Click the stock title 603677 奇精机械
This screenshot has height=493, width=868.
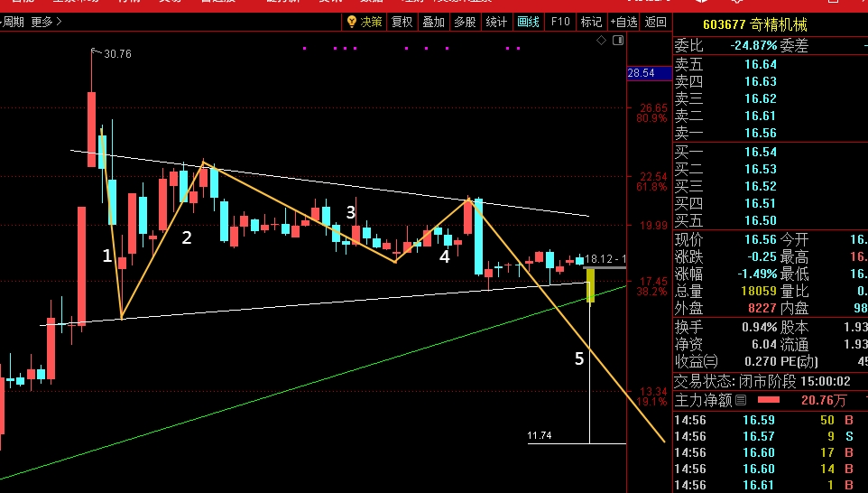click(x=755, y=24)
